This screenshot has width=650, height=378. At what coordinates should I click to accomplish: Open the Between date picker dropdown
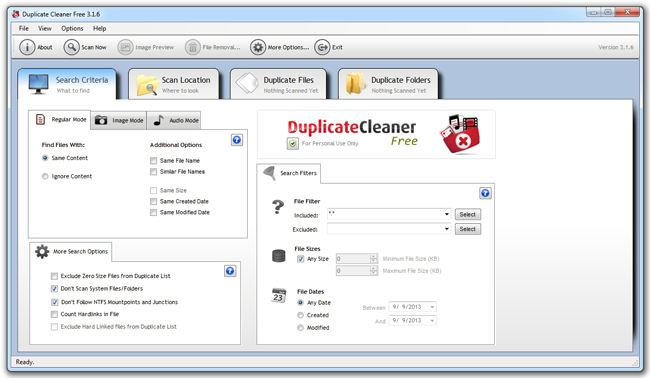pyautogui.click(x=432, y=307)
